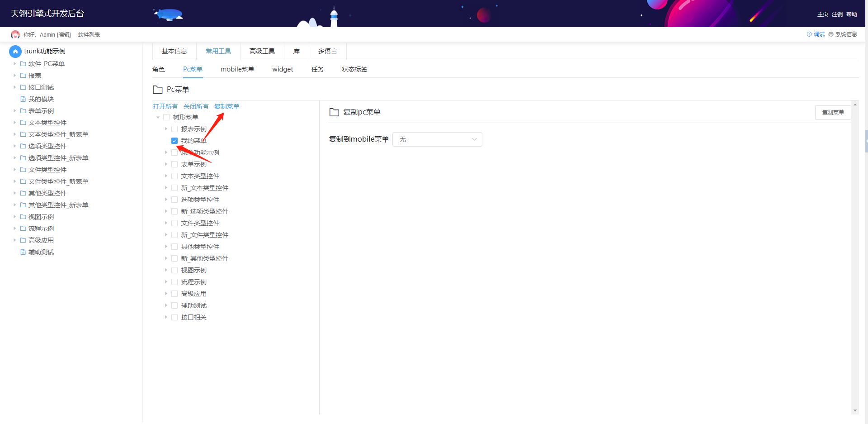Click the folder icon beside 报表

click(x=23, y=76)
